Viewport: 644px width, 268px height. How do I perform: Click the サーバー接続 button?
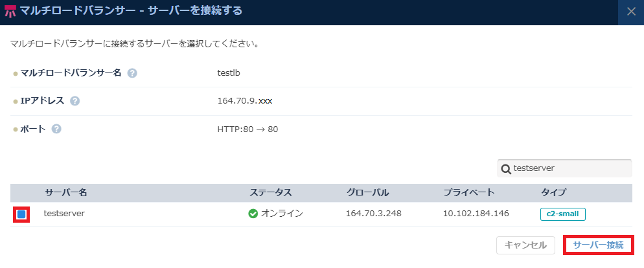coord(598,245)
